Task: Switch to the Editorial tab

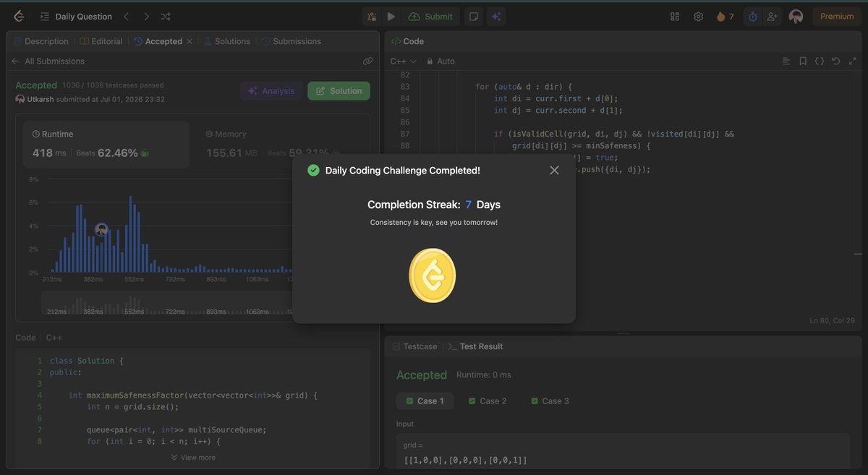Action: pos(101,41)
